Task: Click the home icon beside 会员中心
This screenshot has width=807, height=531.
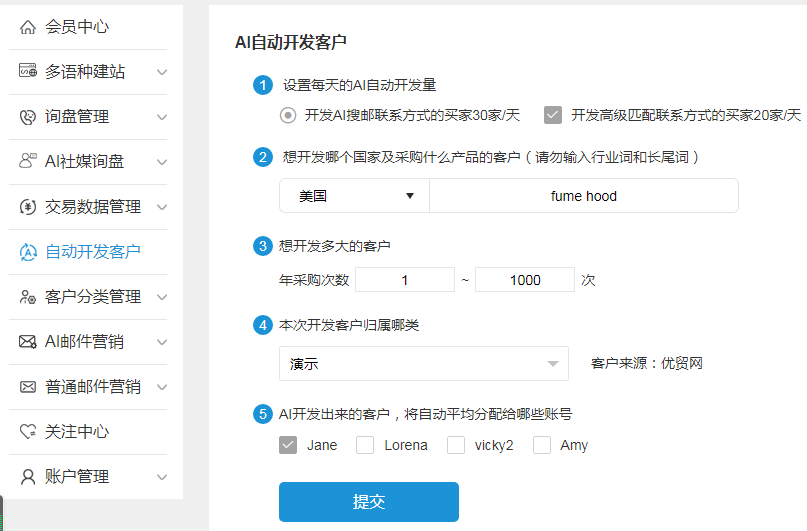Action: coord(28,27)
